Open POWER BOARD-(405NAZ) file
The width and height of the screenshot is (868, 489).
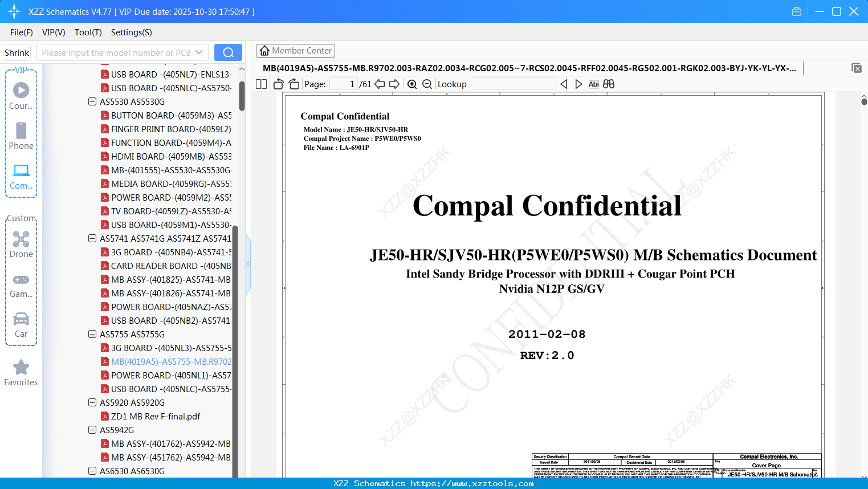pyautogui.click(x=171, y=307)
